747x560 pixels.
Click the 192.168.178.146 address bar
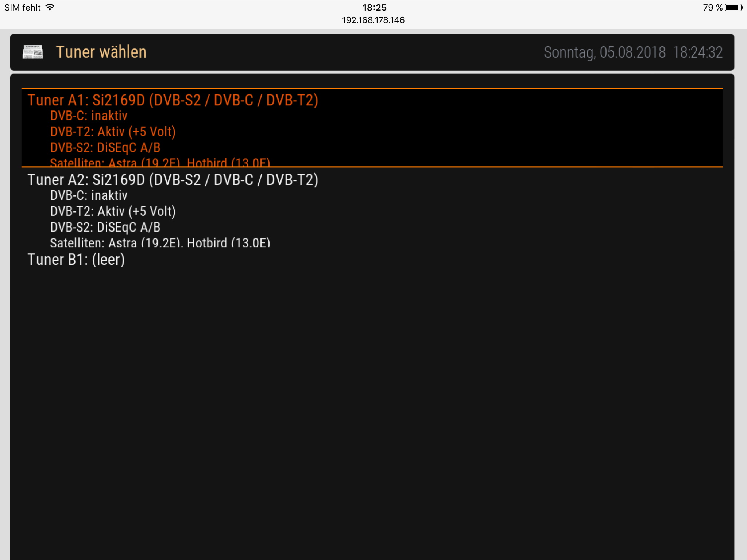point(373,20)
